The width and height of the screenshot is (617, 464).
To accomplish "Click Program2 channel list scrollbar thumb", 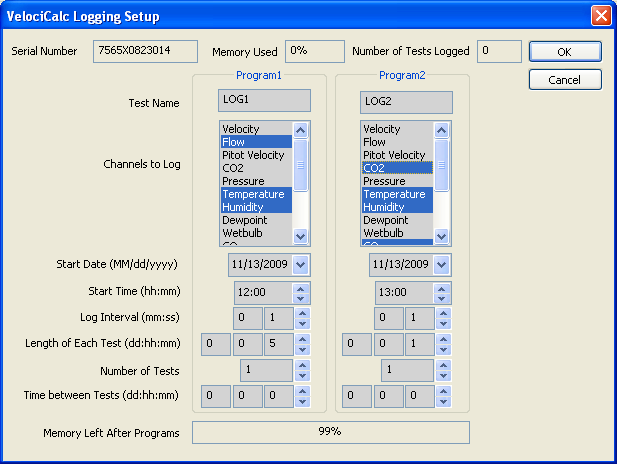I will coord(442,165).
